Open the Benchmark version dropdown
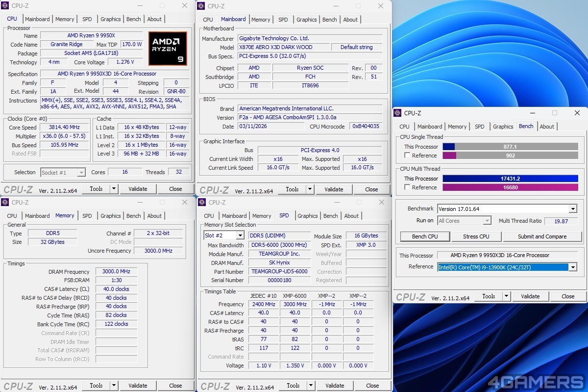 [x=573, y=209]
